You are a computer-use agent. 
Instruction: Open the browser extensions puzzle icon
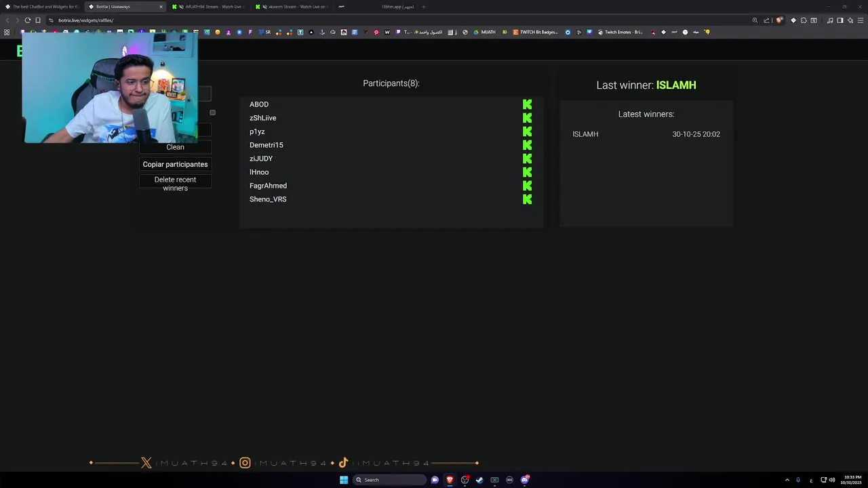(x=804, y=20)
